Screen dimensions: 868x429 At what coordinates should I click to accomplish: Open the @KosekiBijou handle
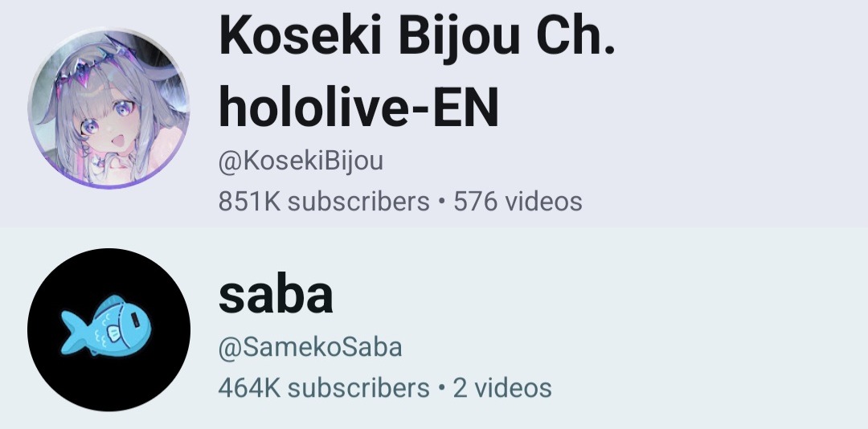point(301,161)
